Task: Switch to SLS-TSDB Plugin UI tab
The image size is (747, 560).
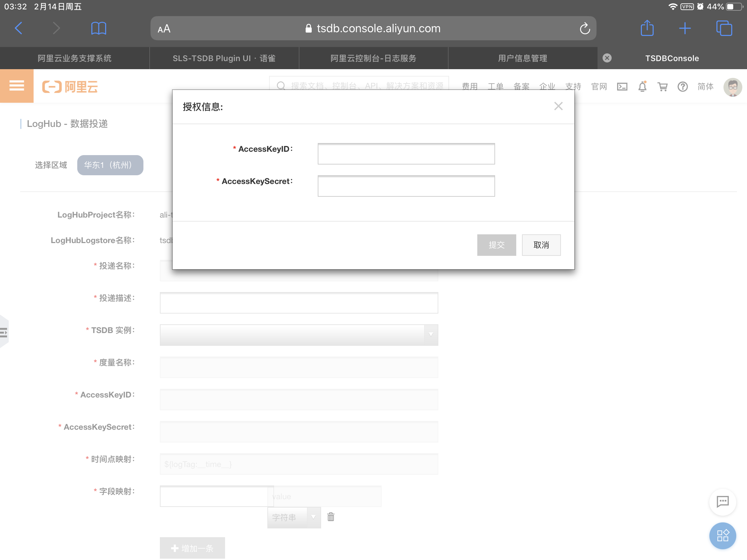Action: (224, 58)
